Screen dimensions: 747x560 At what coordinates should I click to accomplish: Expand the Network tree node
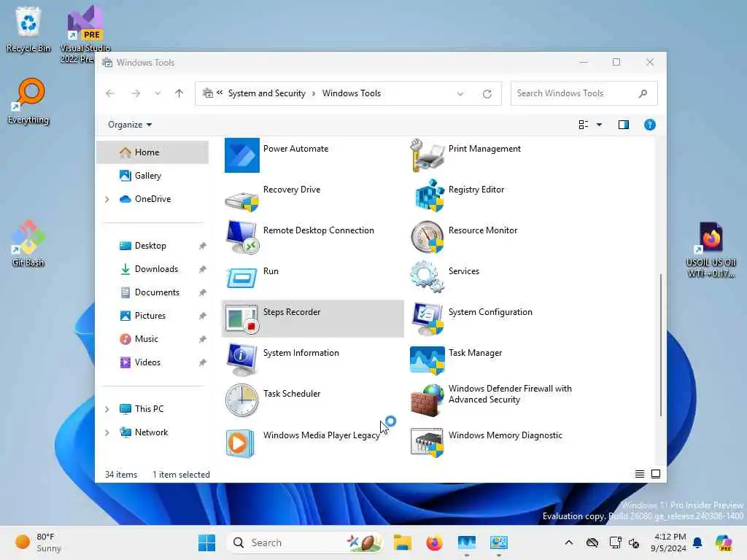(x=107, y=432)
